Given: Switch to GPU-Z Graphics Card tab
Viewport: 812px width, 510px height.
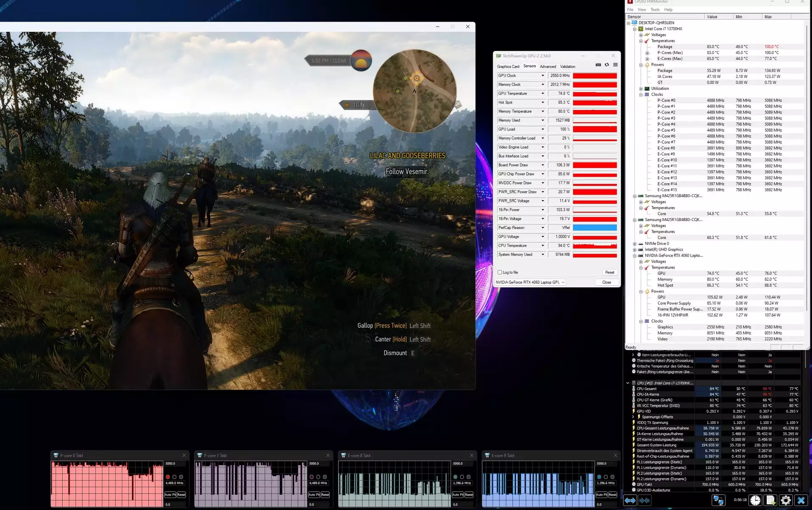Looking at the screenshot, I should pos(508,66).
